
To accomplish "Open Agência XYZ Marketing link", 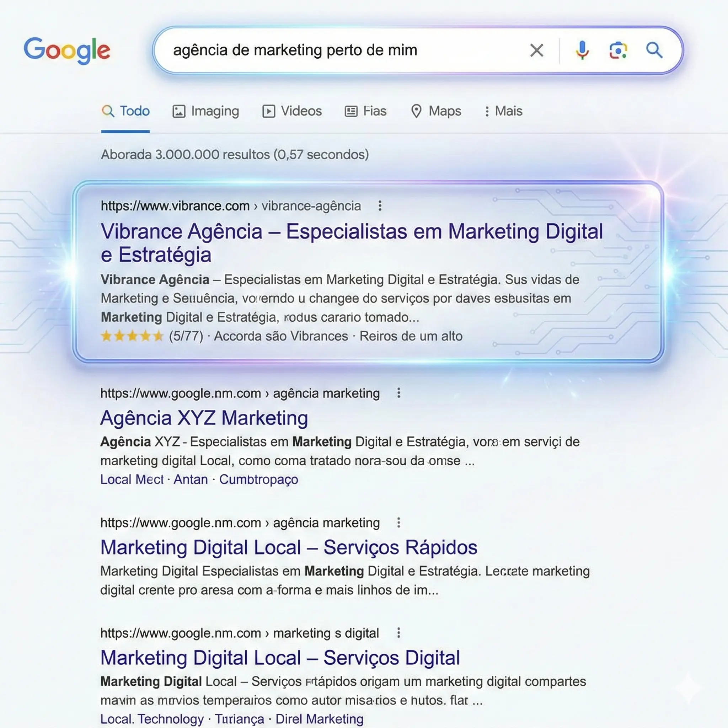I will (x=204, y=418).
